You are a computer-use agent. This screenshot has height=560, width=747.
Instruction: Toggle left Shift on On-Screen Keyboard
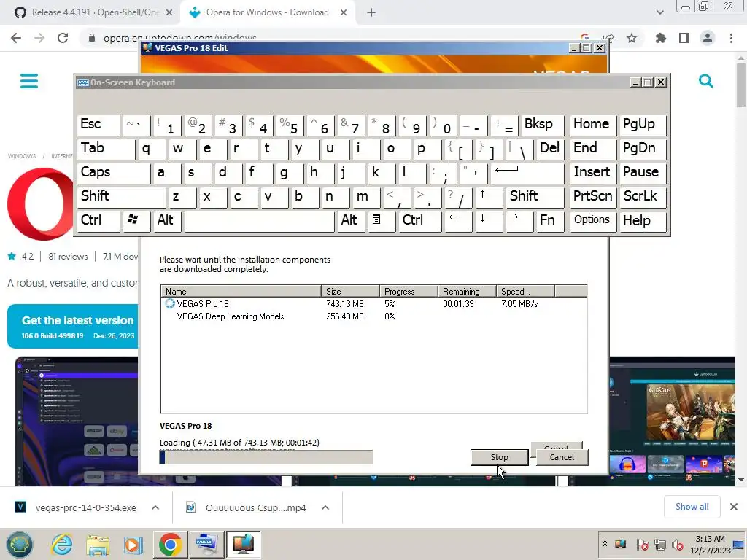121,196
